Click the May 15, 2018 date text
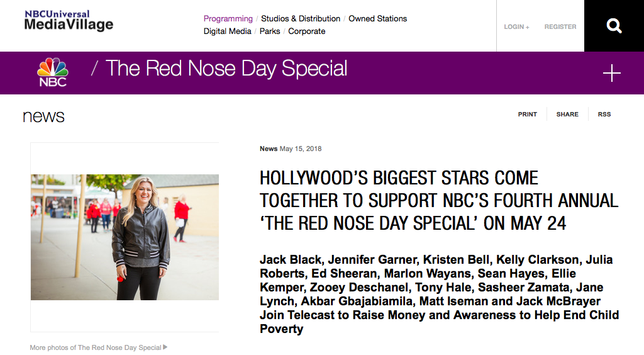The height and width of the screenshot is (355, 644). click(x=301, y=149)
